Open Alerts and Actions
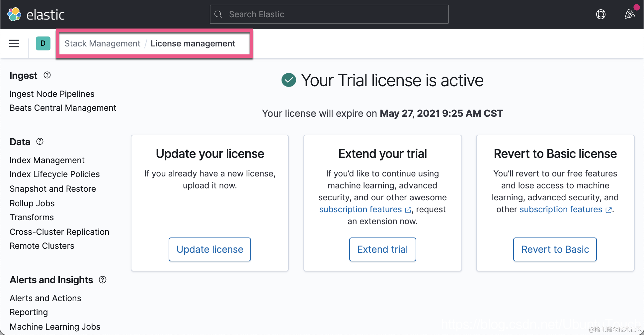 pos(45,298)
